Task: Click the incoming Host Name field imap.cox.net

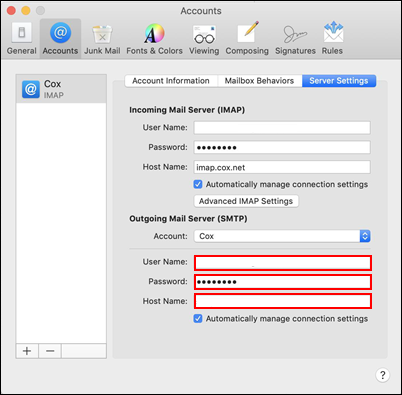Action: click(282, 167)
